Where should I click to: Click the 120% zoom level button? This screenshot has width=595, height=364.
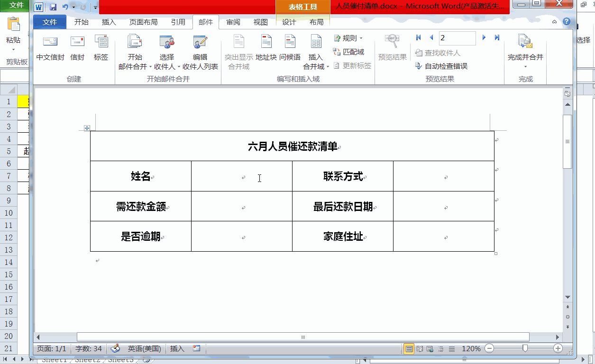click(x=471, y=349)
